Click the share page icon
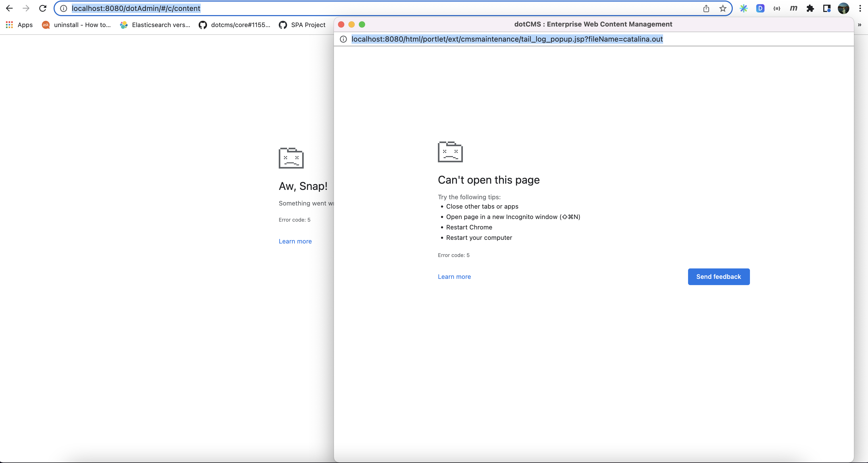The image size is (868, 463). coord(706,8)
